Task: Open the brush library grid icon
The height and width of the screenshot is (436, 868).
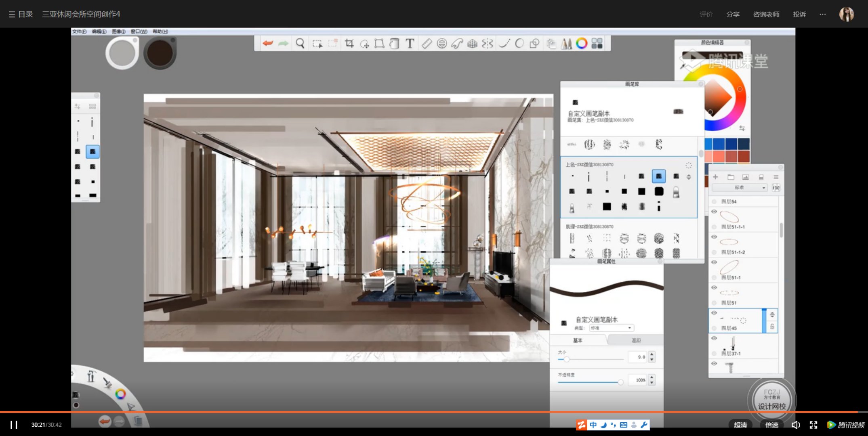Action: (597, 43)
